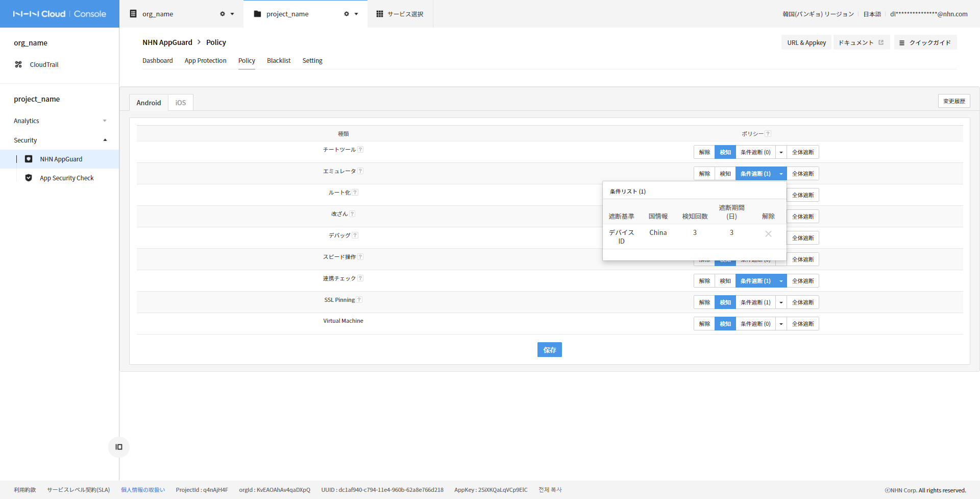This screenshot has width=980, height=499.
Task: Set エミュレータ policy to 検知
Action: pyautogui.click(x=725, y=174)
